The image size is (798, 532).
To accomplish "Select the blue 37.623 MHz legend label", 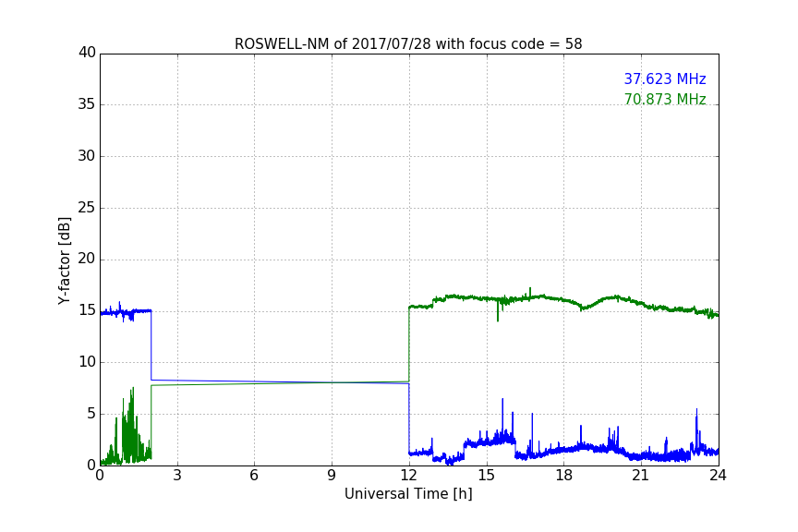I will pos(665,79).
